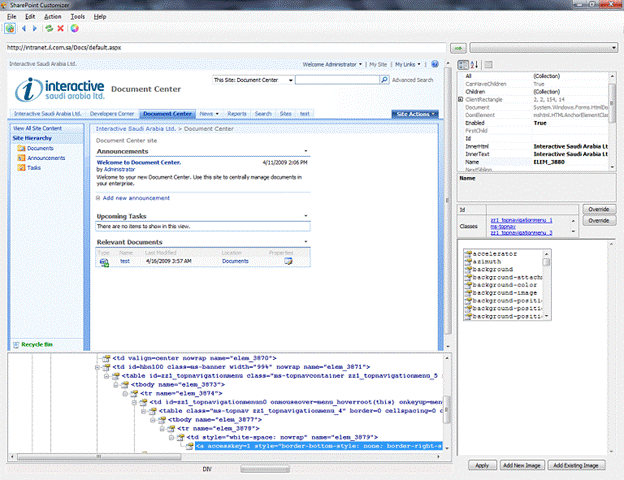Click the document type icon in test row
Viewport: 624px width, 480px height.
(104, 262)
